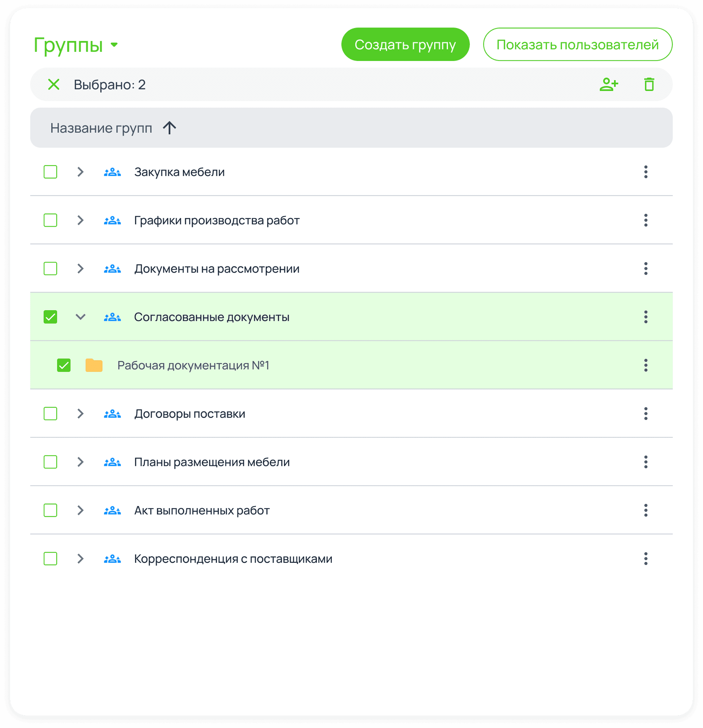
Task: Open three-dot menu for Закупка мебели
Action: pyautogui.click(x=645, y=172)
